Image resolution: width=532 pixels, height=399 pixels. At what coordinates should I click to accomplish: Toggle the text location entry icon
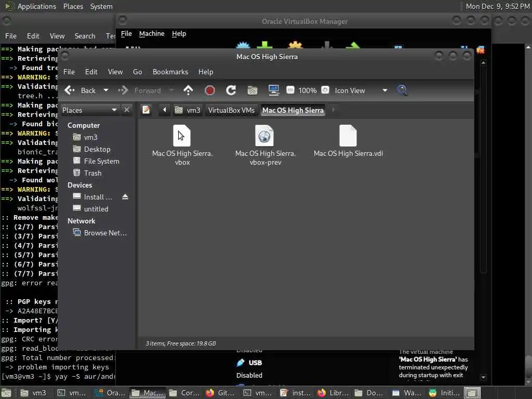(146, 110)
